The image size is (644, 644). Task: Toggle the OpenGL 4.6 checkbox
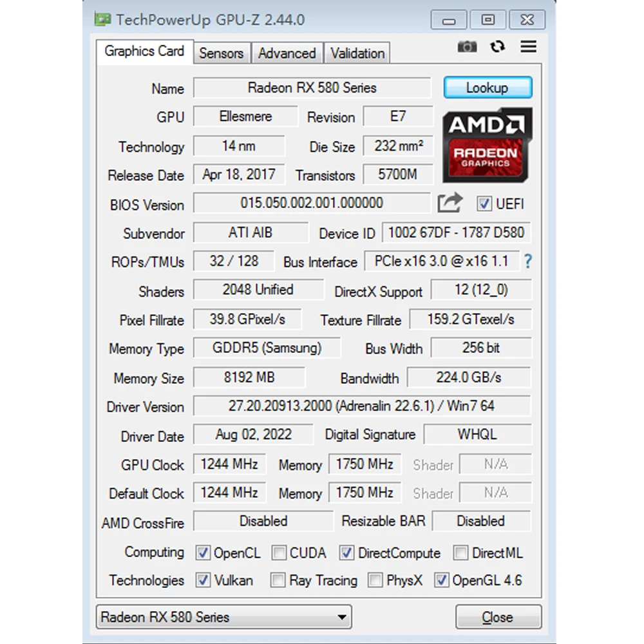point(442,580)
